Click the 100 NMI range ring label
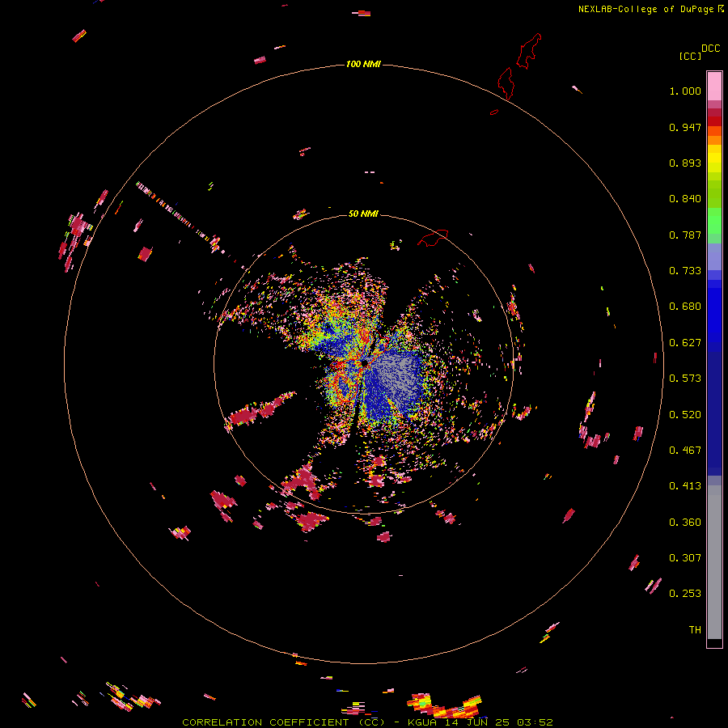The image size is (728, 728). [363, 64]
